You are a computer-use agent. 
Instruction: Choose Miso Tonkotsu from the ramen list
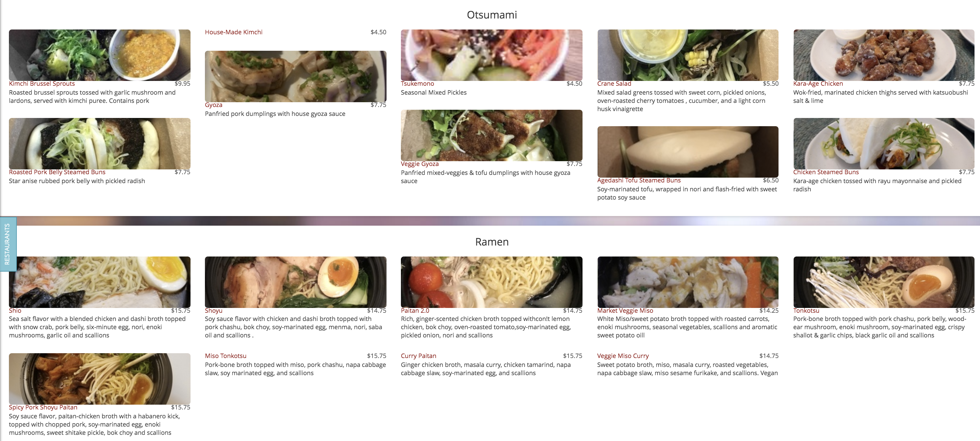225,356
